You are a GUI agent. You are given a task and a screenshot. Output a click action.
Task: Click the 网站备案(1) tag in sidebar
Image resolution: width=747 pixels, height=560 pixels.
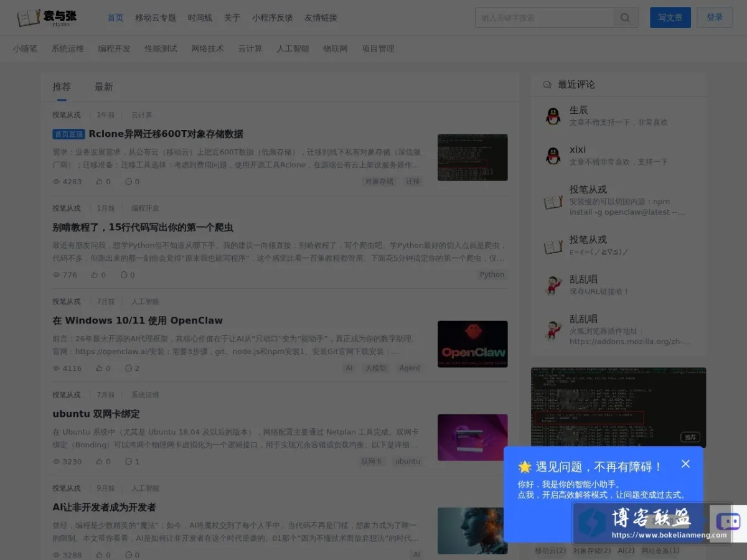point(660,551)
